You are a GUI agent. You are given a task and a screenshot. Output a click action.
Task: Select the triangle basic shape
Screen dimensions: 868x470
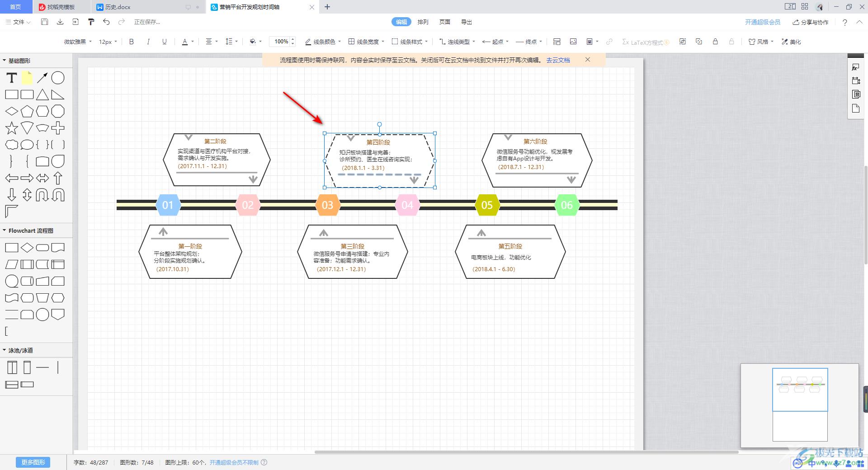click(42, 94)
